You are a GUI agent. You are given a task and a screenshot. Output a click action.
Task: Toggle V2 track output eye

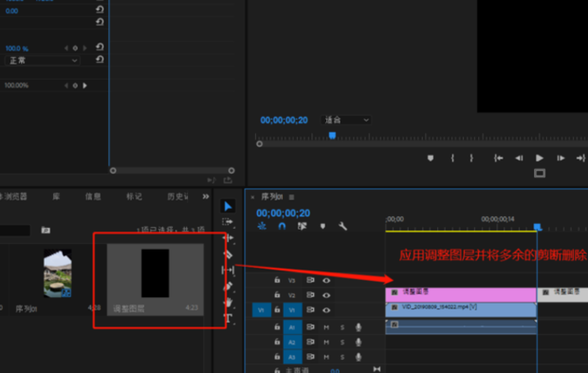click(326, 295)
